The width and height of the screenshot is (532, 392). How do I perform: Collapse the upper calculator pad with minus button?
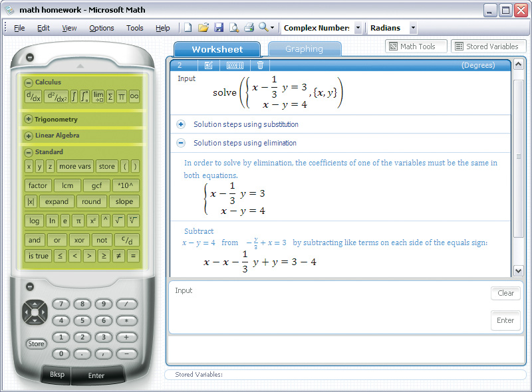pos(30,57)
